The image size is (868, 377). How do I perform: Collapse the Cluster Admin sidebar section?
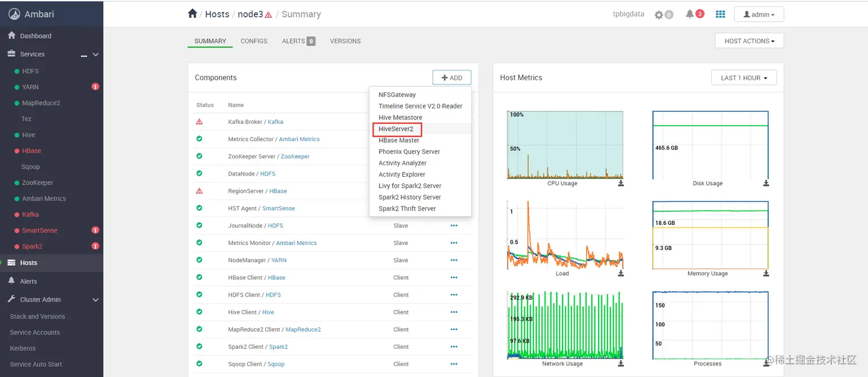pyautogui.click(x=96, y=300)
